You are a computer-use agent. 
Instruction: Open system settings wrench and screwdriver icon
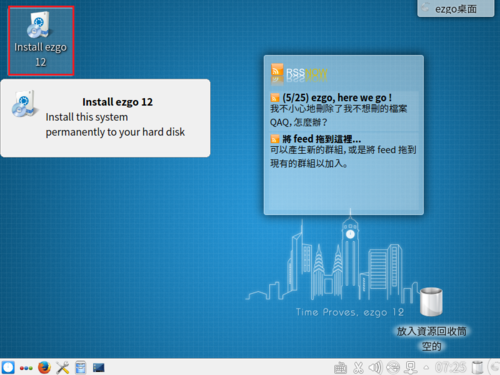(62, 368)
